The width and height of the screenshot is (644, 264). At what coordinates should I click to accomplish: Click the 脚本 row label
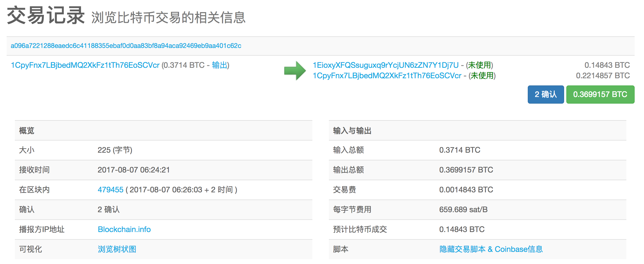point(341,249)
